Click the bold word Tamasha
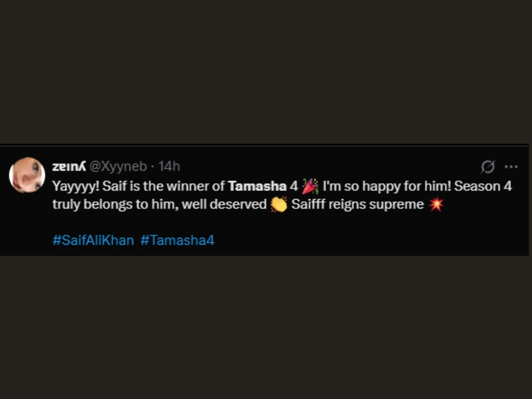Screen dimensions: 532x399 click(x=257, y=186)
